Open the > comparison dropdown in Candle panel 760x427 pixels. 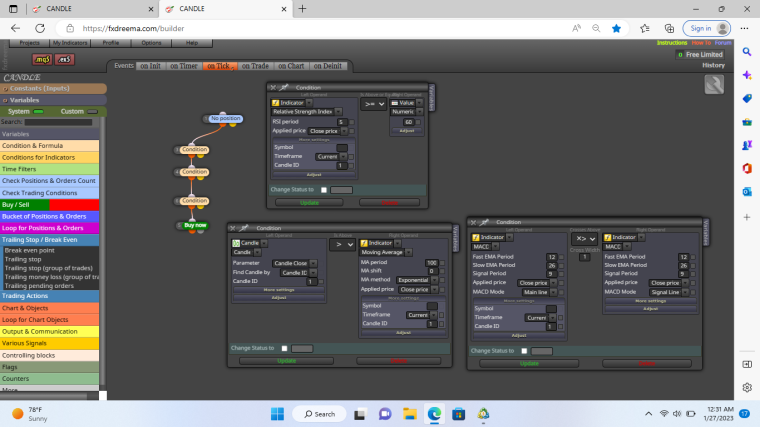click(x=342, y=244)
